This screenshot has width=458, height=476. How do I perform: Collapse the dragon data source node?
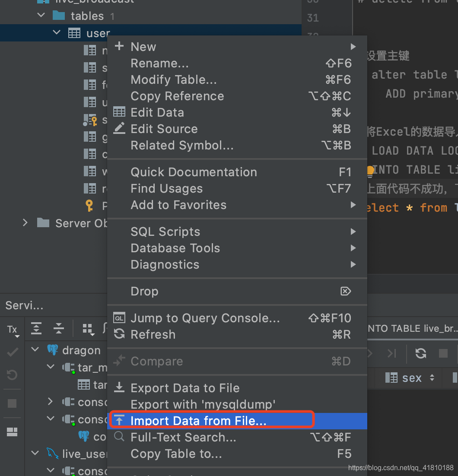35,349
